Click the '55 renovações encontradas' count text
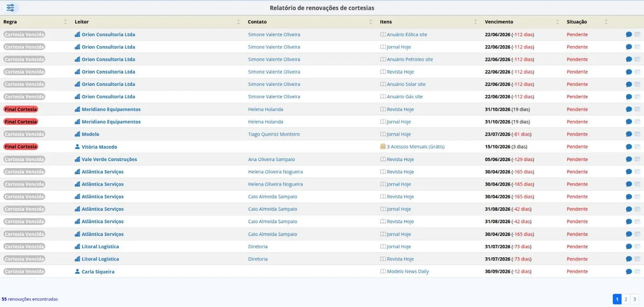 click(x=30, y=299)
